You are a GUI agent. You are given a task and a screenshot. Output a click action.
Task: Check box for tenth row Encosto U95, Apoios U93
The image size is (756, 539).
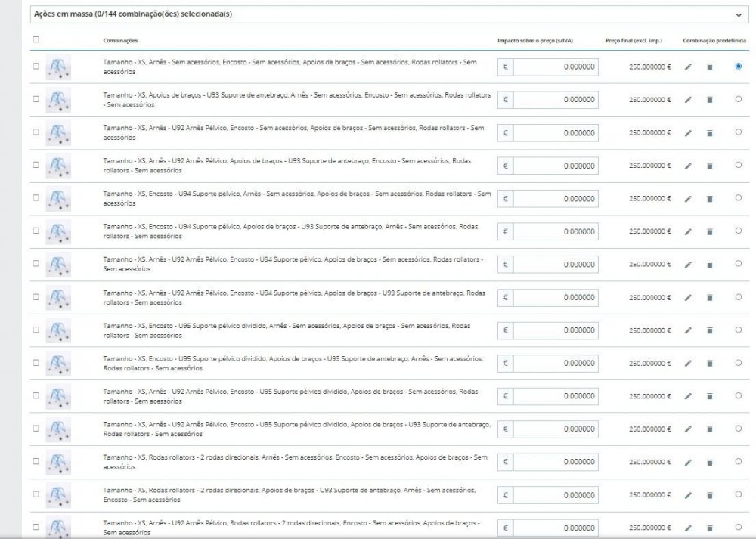(36, 363)
